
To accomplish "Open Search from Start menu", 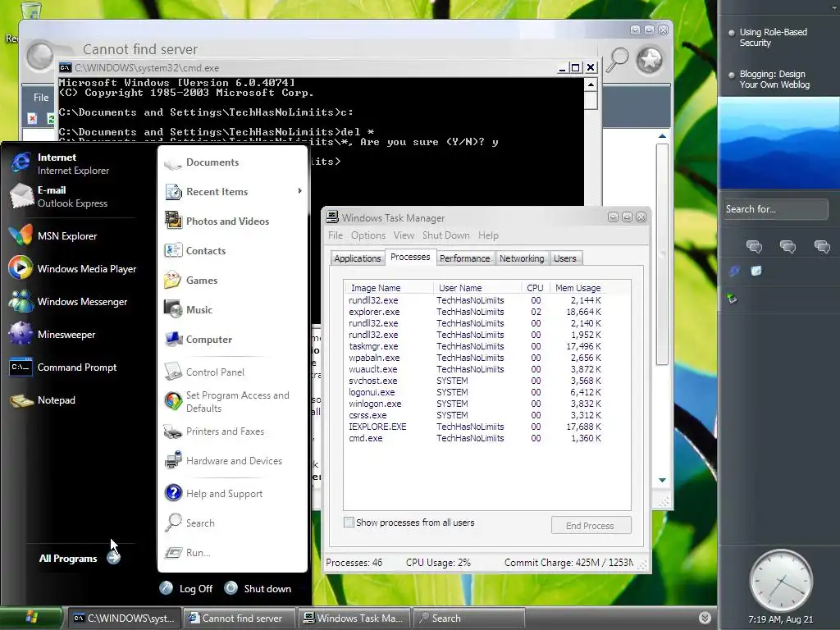I will click(x=189, y=523).
